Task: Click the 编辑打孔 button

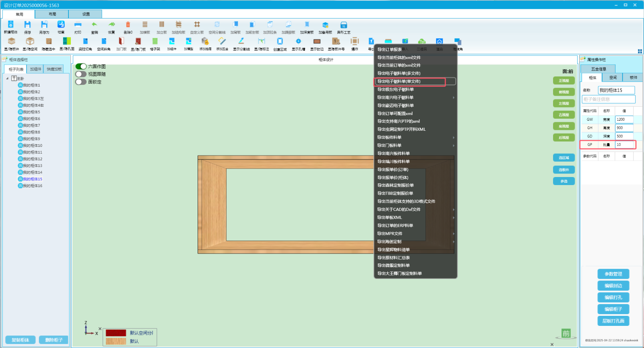Action: tap(613, 297)
